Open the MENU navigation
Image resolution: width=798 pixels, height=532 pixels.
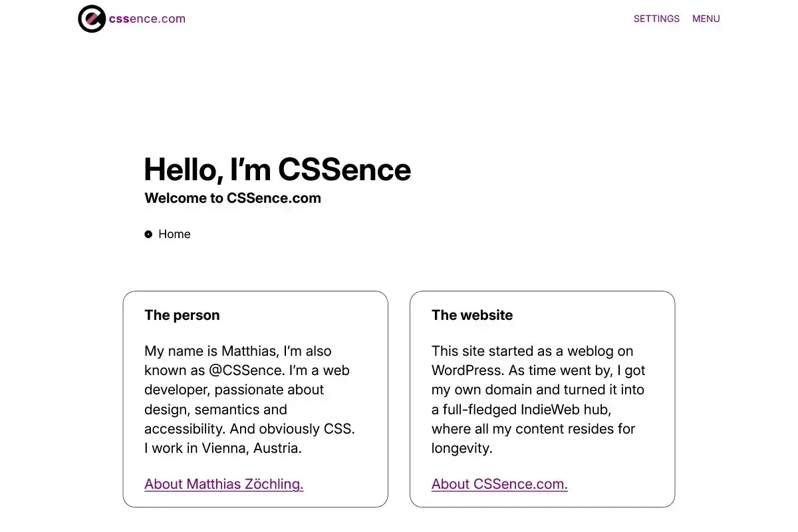coord(706,19)
